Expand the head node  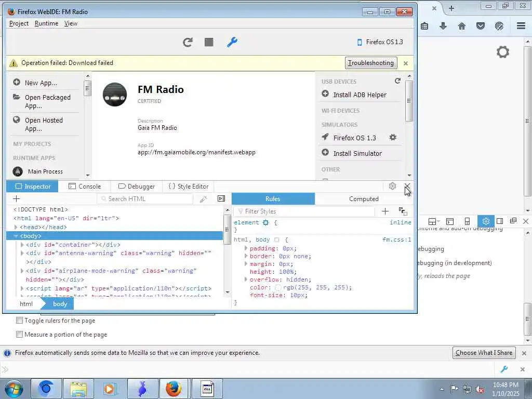(16, 227)
